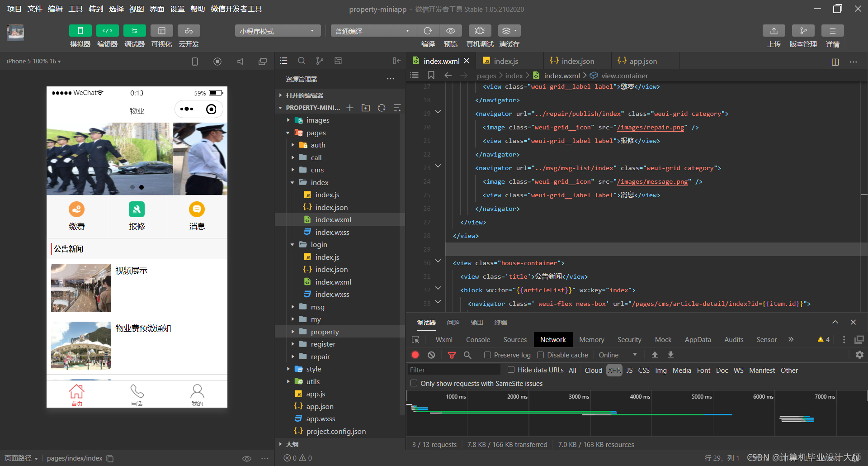Toggle the simulator mute sound icon
The height and width of the screenshot is (466, 868).
tap(240, 62)
